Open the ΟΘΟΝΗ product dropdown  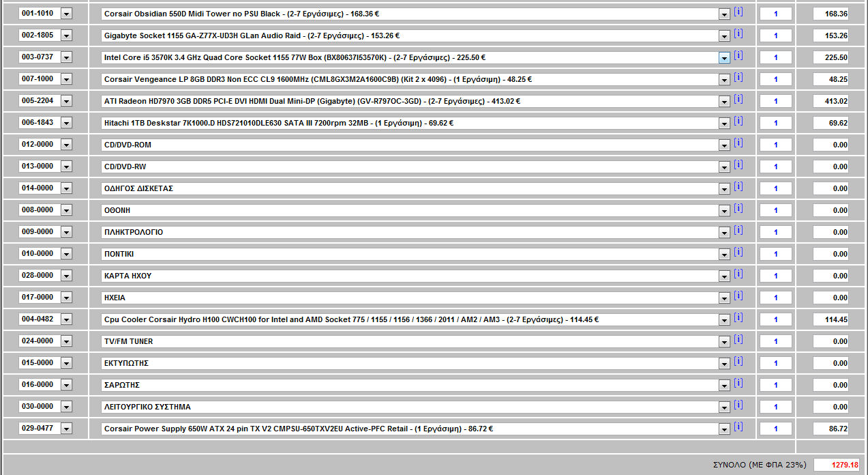pos(724,211)
